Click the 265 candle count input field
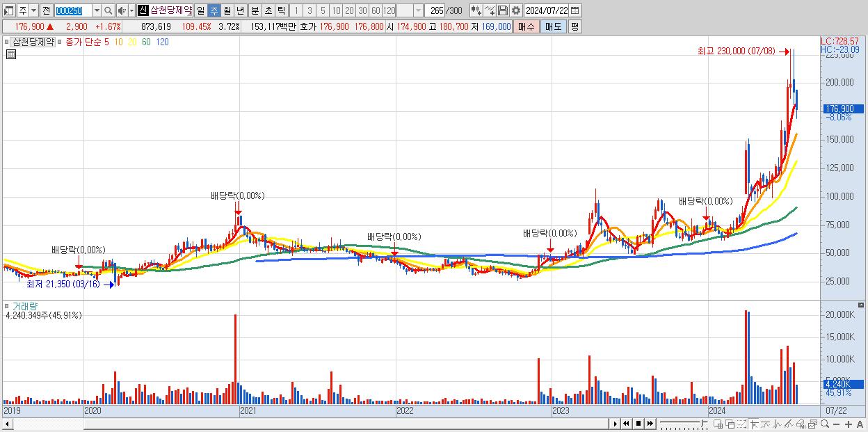868x432 pixels. pyautogui.click(x=434, y=10)
